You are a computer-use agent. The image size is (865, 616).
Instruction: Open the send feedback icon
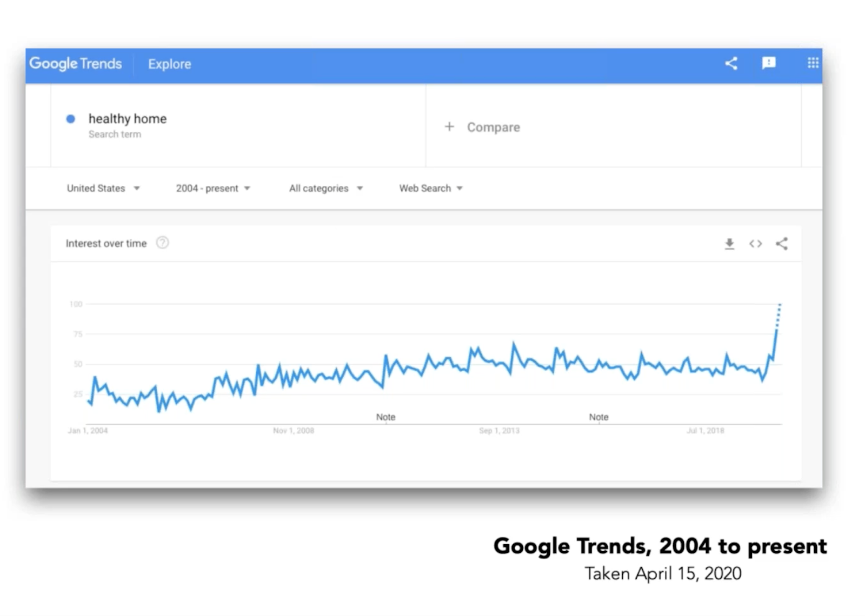click(x=769, y=63)
